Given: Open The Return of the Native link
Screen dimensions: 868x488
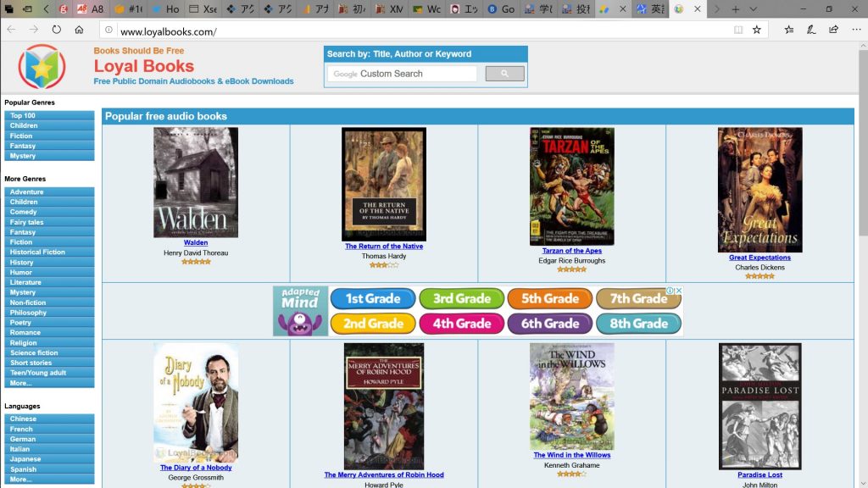Looking at the screenshot, I should 384,247.
